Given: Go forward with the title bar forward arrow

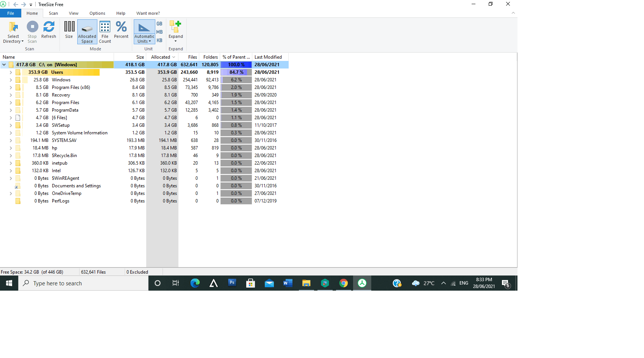Looking at the screenshot, I should coord(23,5).
